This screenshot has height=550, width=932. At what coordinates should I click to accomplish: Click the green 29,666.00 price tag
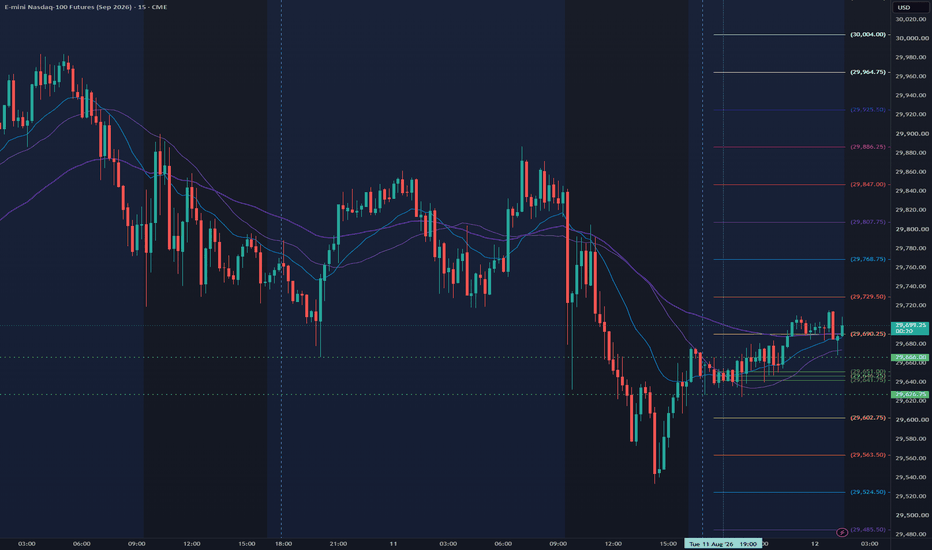910,357
